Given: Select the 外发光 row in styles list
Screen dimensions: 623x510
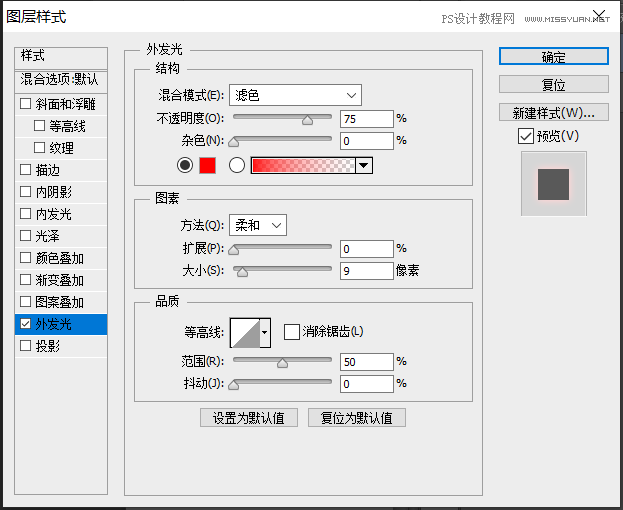Looking at the screenshot, I should tap(61, 324).
